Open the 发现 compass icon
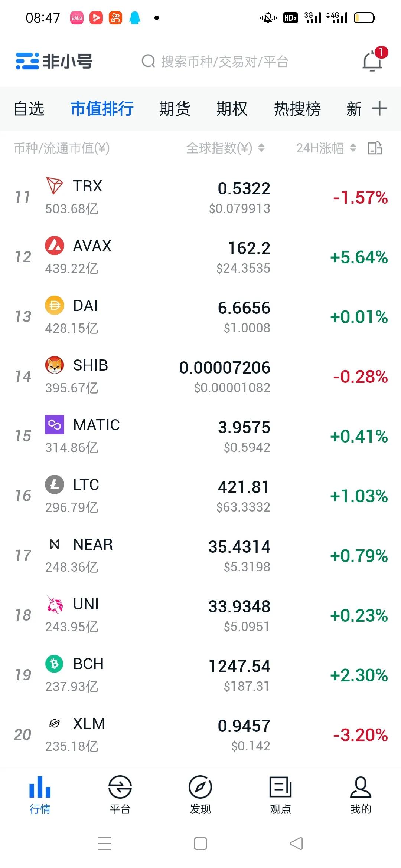The height and width of the screenshot is (868, 401). click(x=200, y=786)
